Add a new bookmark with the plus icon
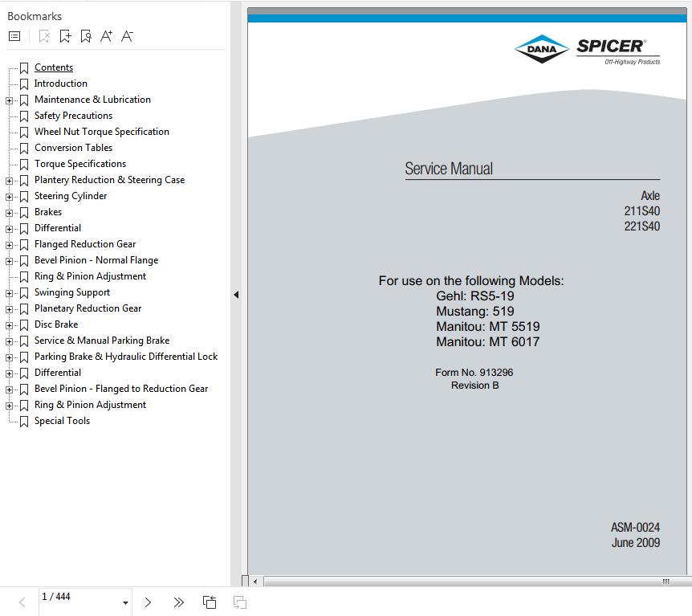This screenshot has height=616, width=692. [65, 36]
